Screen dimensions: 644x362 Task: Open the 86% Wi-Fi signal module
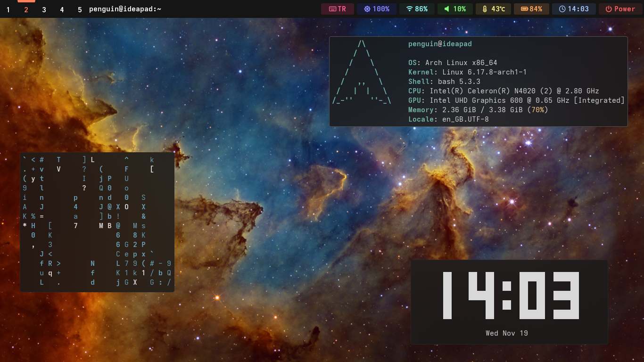pos(417,9)
